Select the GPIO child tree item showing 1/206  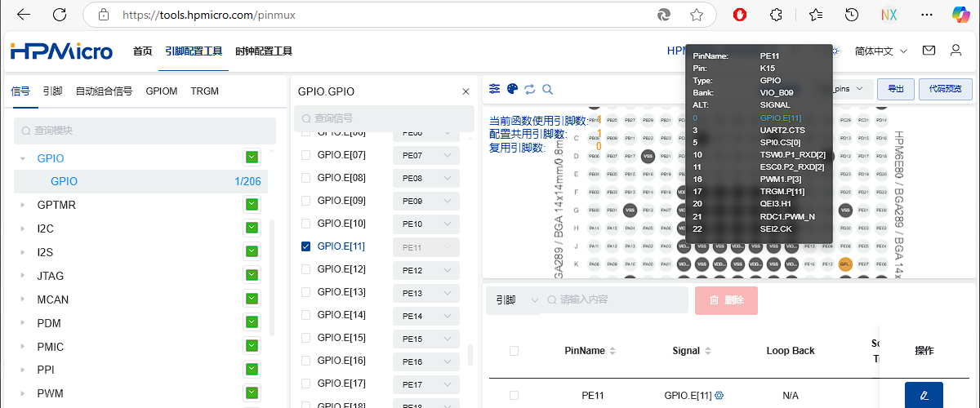click(x=141, y=181)
